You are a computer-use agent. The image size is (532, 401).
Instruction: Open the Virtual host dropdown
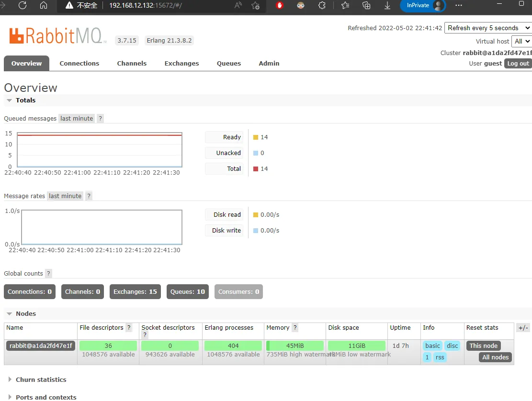(x=521, y=42)
